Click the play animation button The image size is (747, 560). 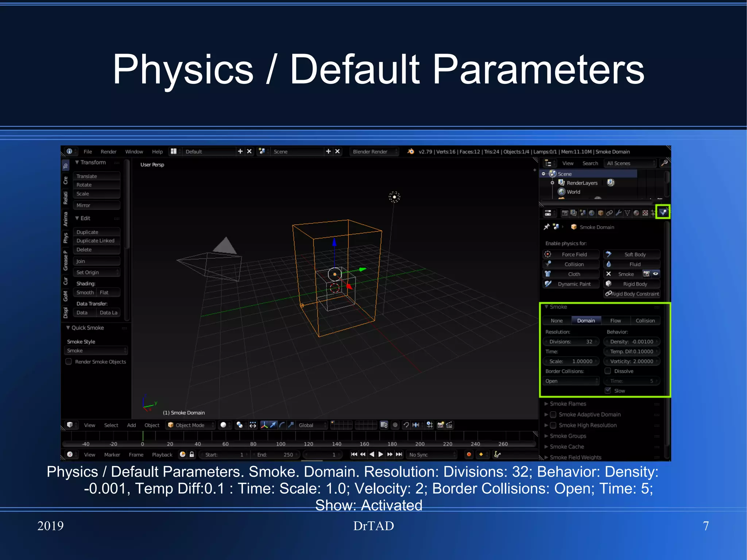[x=381, y=455]
